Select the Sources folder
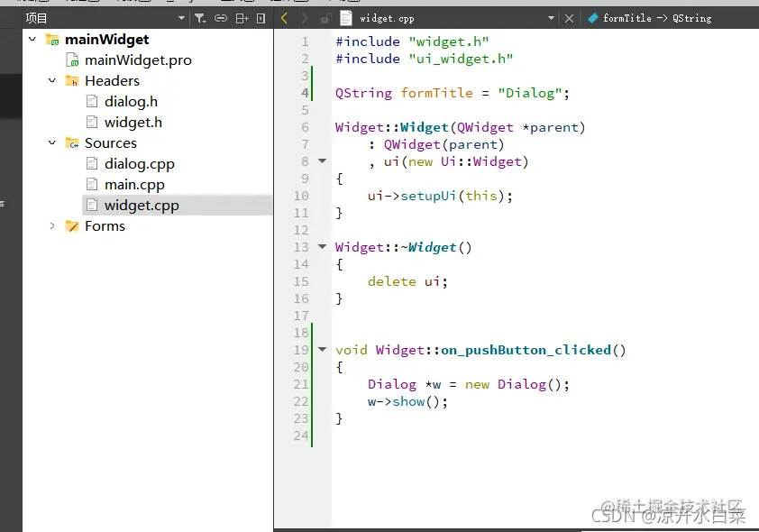This screenshot has width=759, height=532. 111,143
